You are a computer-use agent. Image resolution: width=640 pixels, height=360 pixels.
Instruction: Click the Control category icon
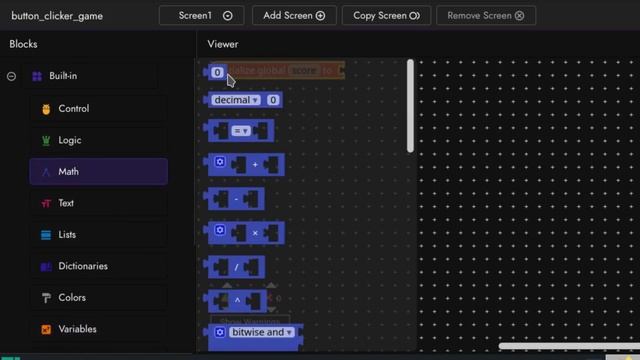coord(46,109)
